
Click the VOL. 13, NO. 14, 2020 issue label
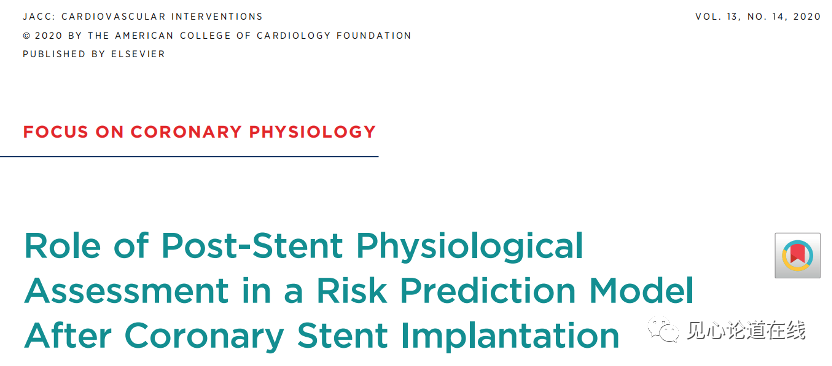click(758, 16)
